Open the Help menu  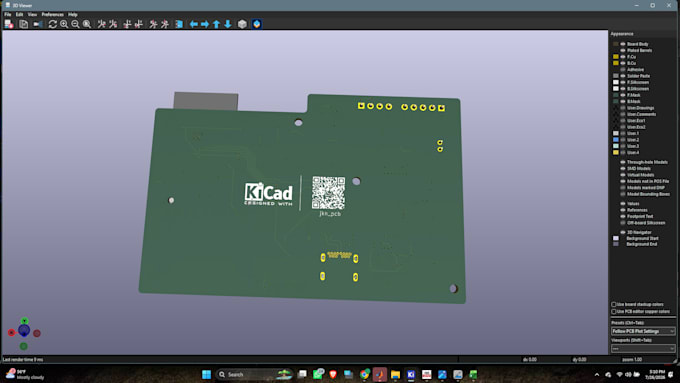coord(73,14)
